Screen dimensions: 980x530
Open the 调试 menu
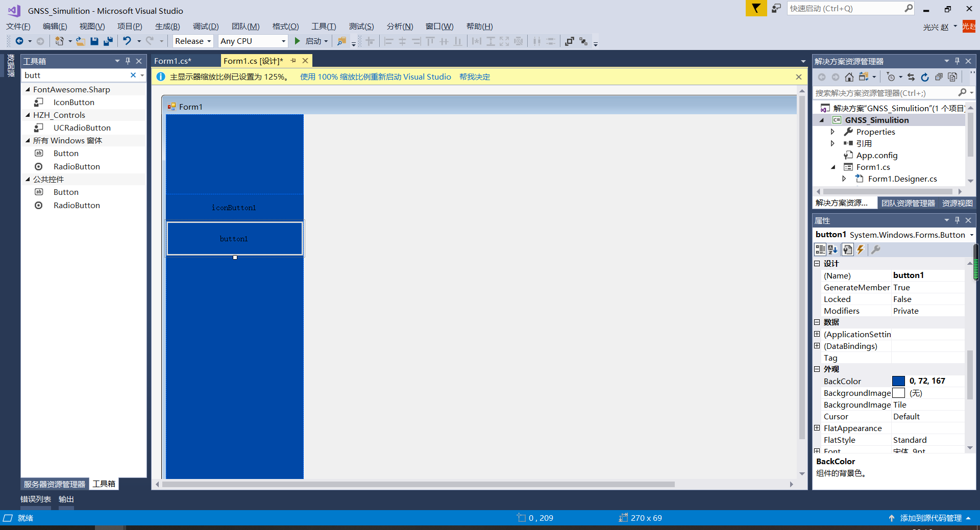coord(205,26)
